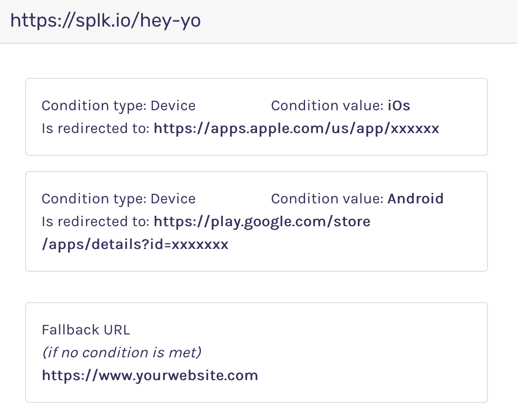Screen dimensions: 517x420
Task: Click "Condition type:" label in iOS rule
Action: pyautogui.click(x=94, y=105)
